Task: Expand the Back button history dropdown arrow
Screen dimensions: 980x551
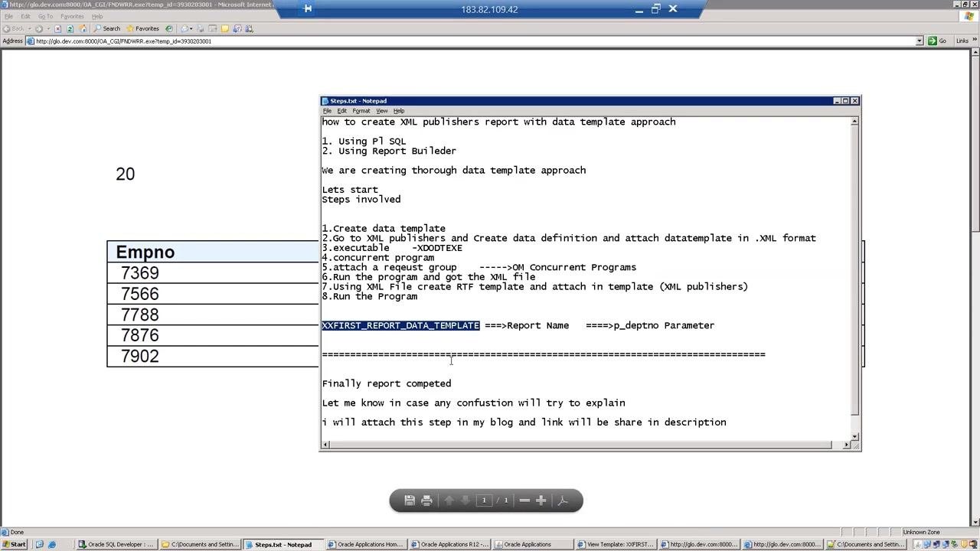Action: click(29, 28)
